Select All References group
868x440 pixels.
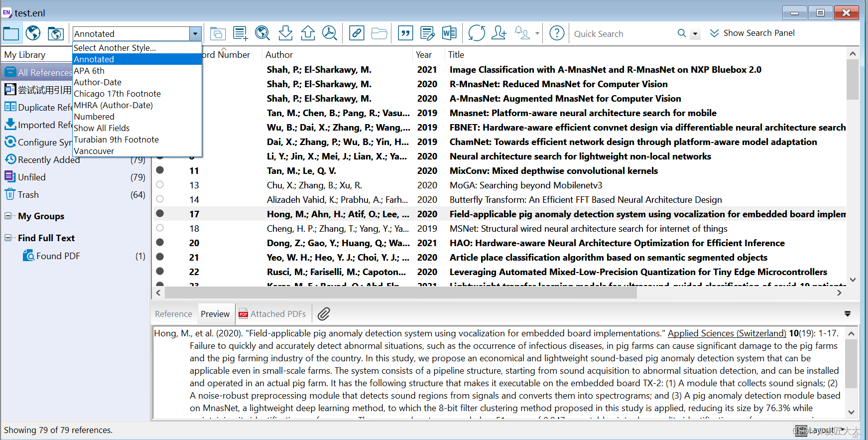click(x=37, y=73)
